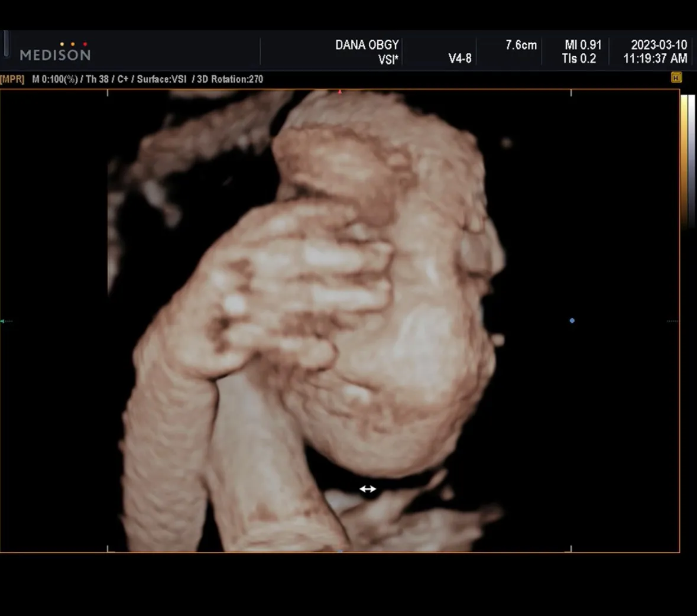Click the MI 0.91 reading

point(583,45)
